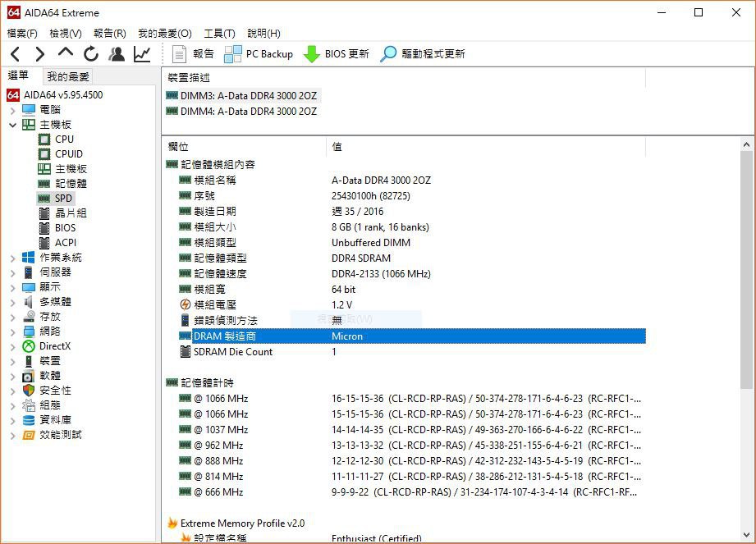Click the BIOS 更新 green arrow button
The width and height of the screenshot is (756, 544).
pyautogui.click(x=336, y=54)
